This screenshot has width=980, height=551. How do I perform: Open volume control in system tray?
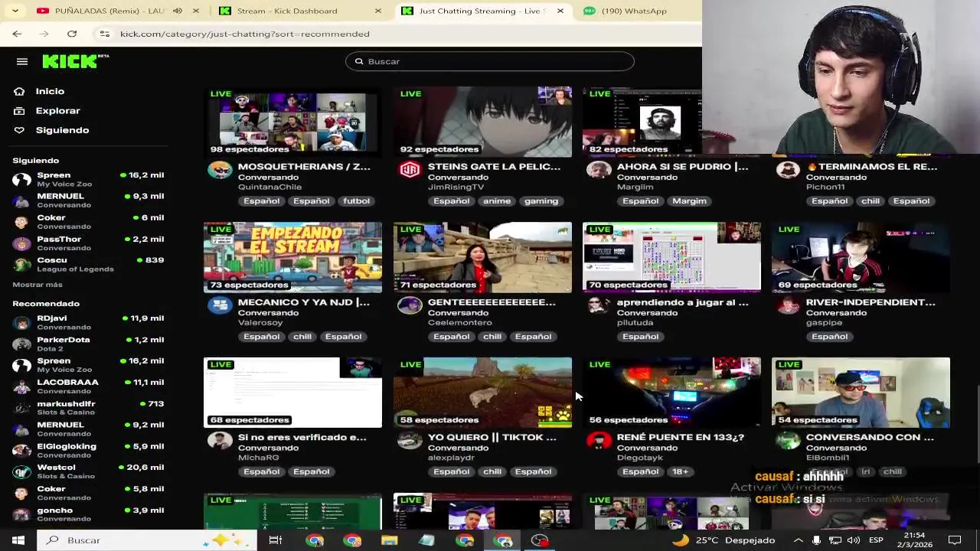(853, 540)
